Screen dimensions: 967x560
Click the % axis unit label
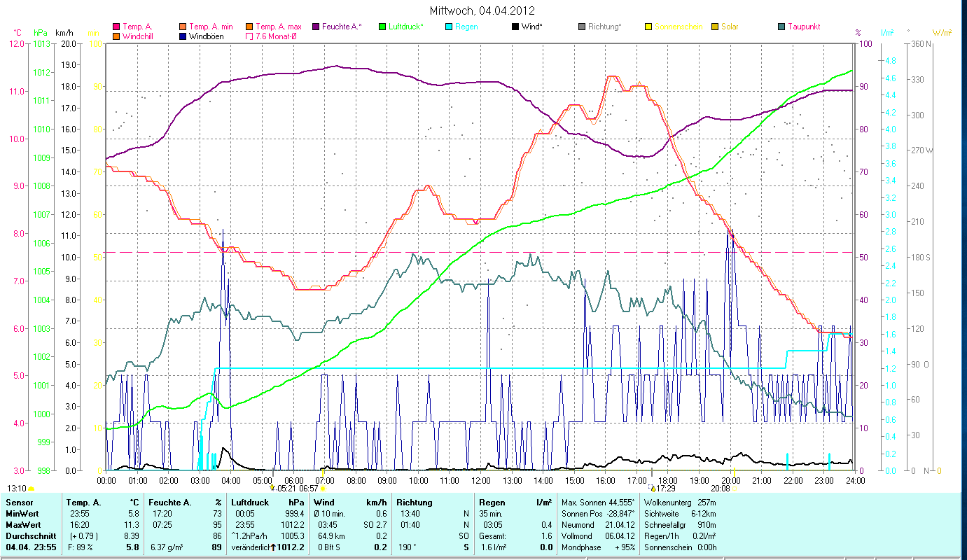tap(858, 33)
